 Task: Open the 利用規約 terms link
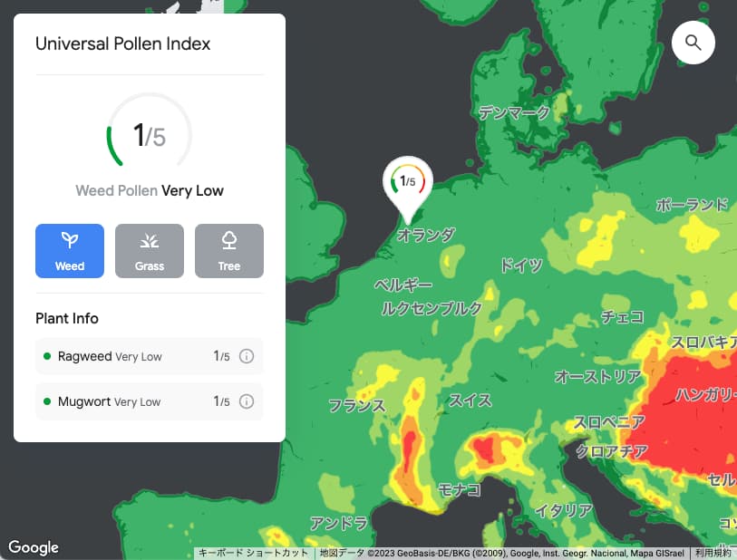click(713, 552)
